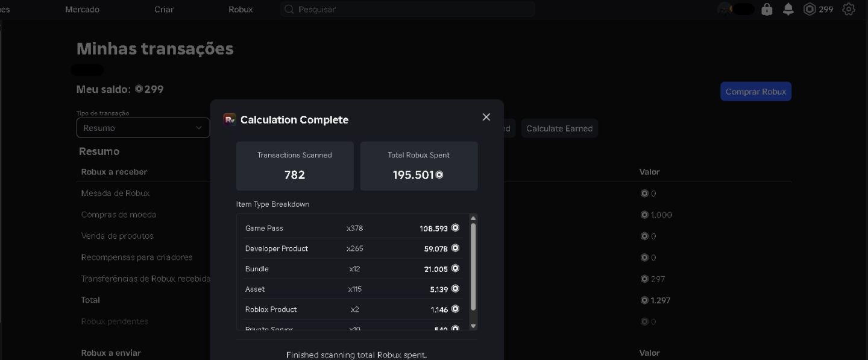Click the breakdown list scroll-up arrow
The width and height of the screenshot is (868, 360).
473,218
